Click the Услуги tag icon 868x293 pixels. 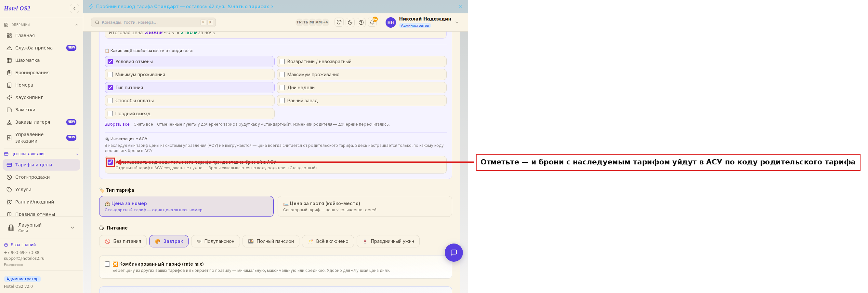tap(9, 190)
